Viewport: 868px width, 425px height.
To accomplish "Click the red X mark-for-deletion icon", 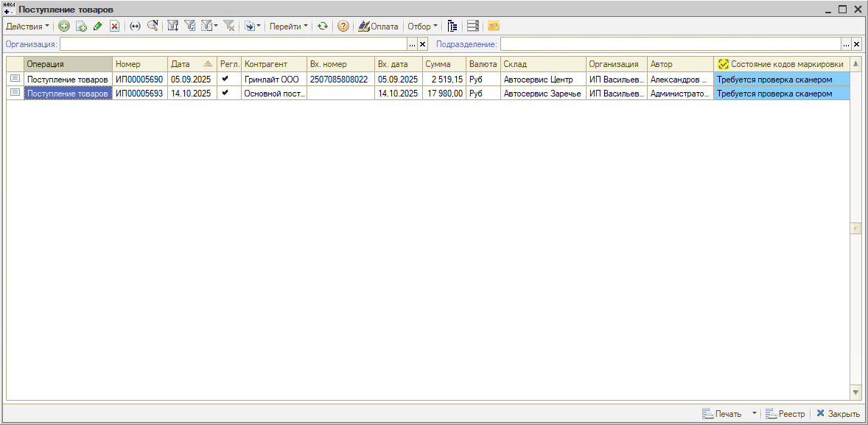I will click(x=114, y=27).
